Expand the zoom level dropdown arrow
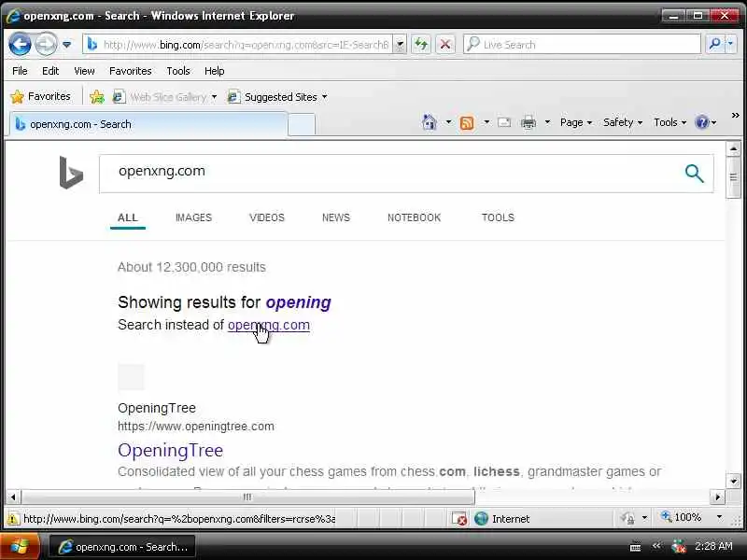747x560 pixels. pos(719,517)
